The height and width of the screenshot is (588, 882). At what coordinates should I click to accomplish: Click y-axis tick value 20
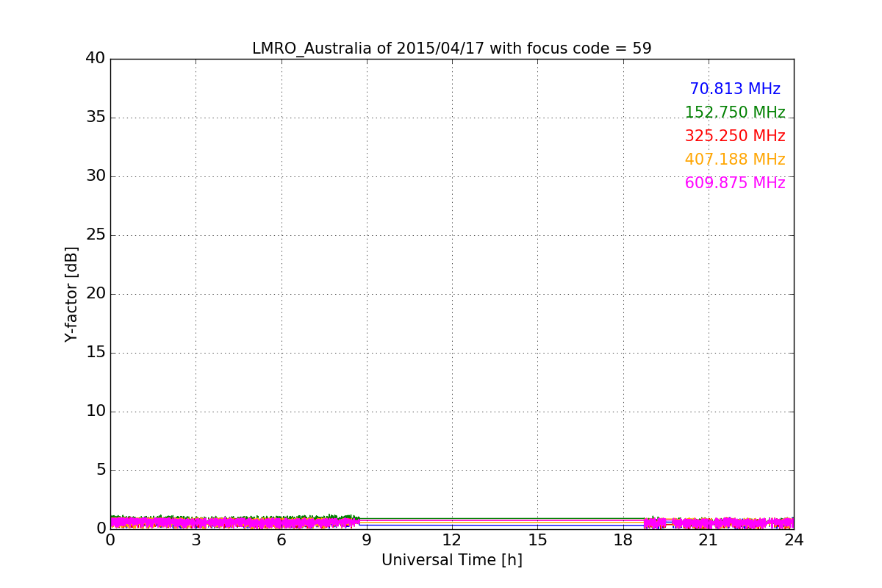[96, 293]
